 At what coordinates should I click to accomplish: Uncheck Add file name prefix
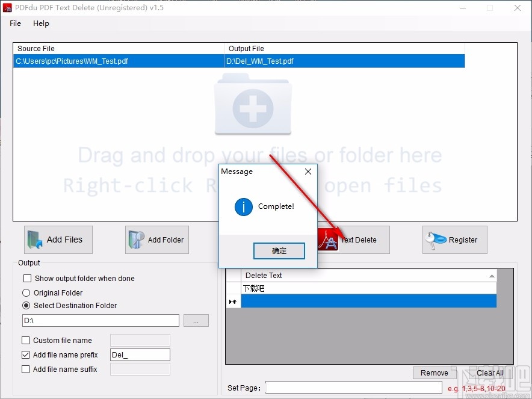click(25, 354)
